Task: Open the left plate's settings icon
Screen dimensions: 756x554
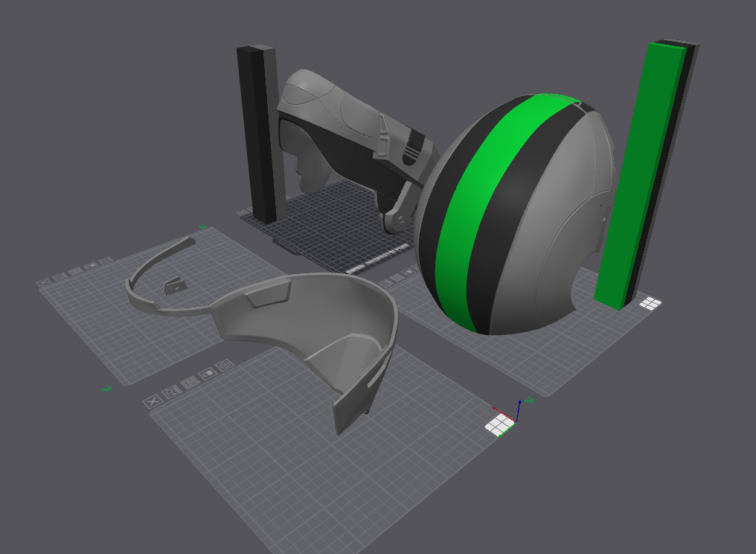Action: [106, 261]
